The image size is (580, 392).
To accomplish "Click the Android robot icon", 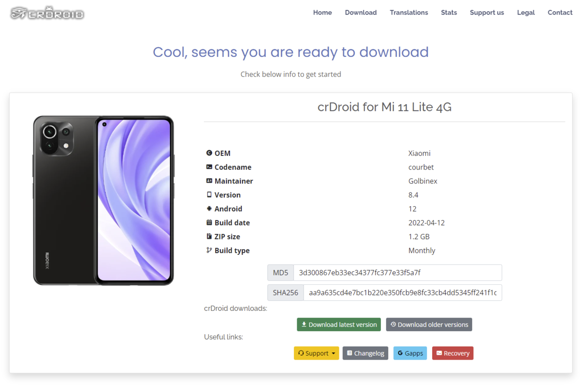I will 209,209.
